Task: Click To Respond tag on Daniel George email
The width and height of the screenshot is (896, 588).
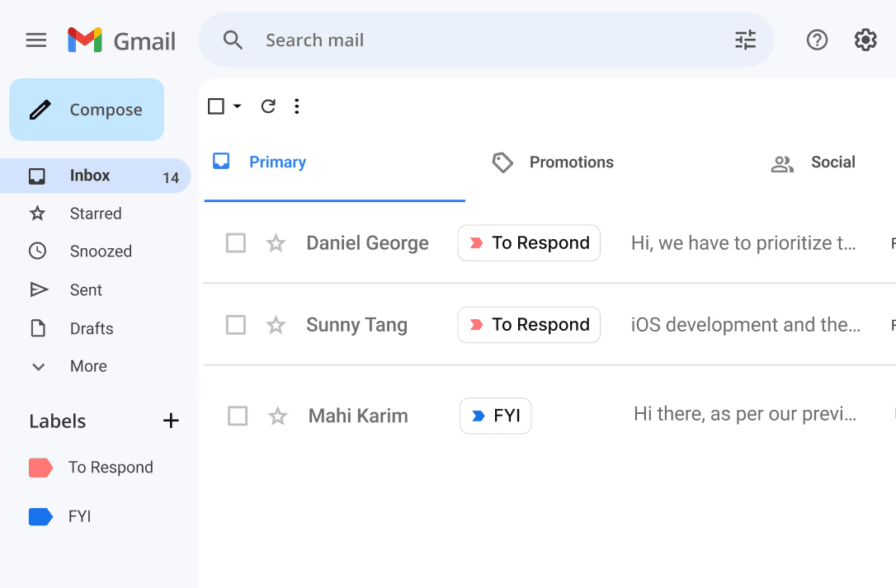Action: [x=529, y=242]
